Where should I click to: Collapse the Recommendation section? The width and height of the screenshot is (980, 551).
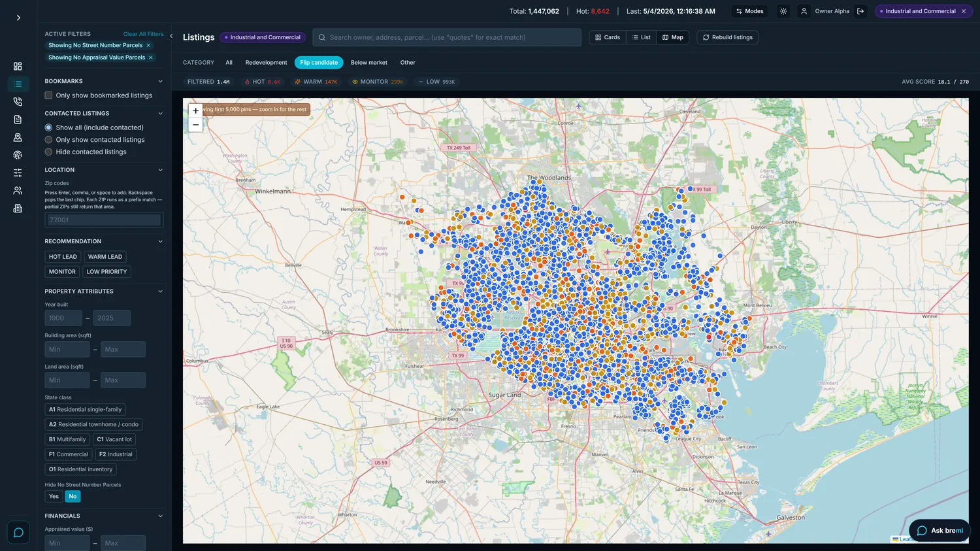(x=161, y=241)
